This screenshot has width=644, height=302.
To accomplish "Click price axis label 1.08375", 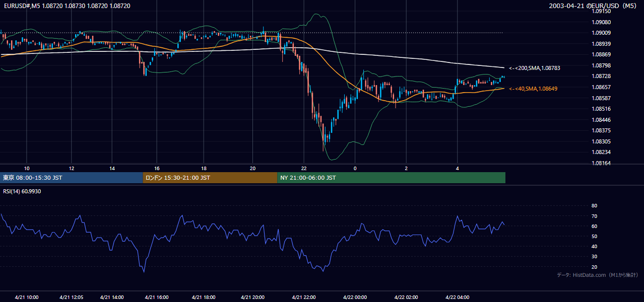I will [x=601, y=130].
